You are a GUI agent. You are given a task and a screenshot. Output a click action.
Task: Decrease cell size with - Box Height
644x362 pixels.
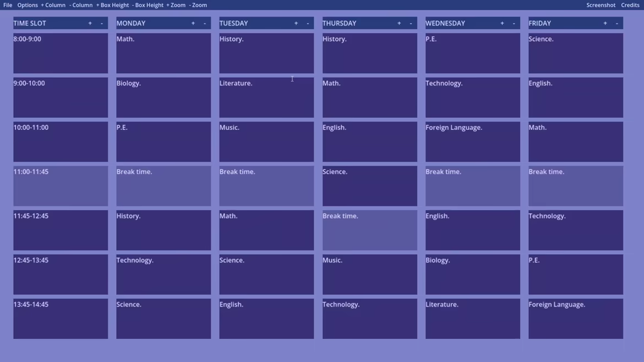click(x=148, y=5)
